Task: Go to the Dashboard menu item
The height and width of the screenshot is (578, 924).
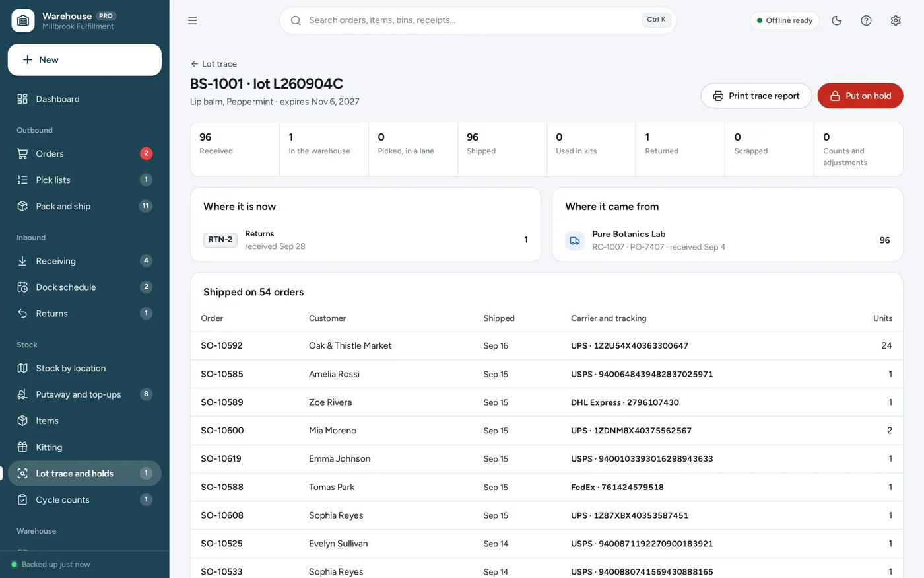Action: pyautogui.click(x=84, y=99)
